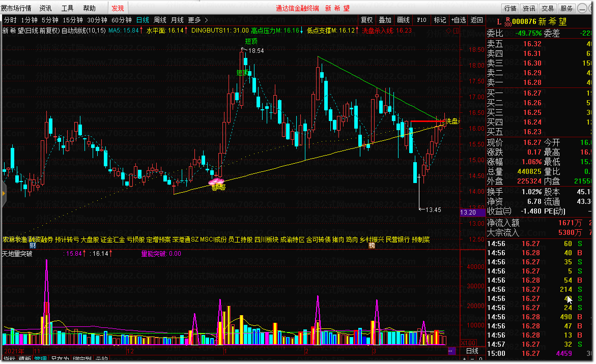Click the 画线 drawing toolbar button
The width and height of the screenshot is (596, 364).
(403, 20)
